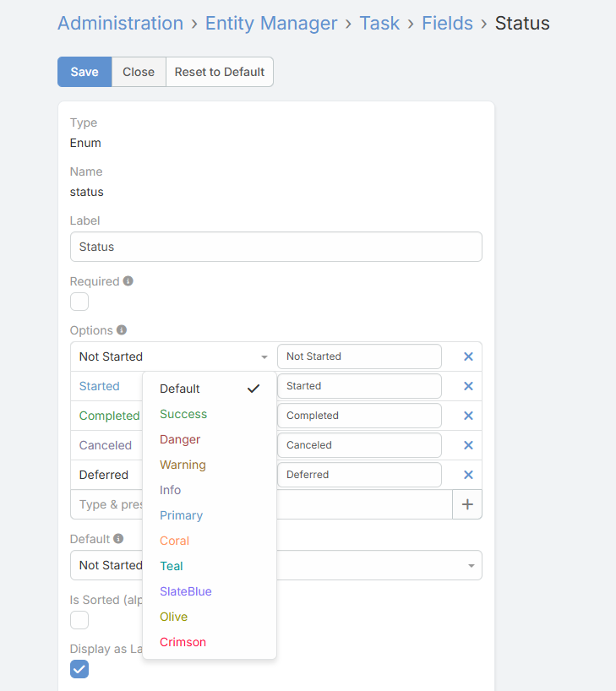Choose Success style from the menu
This screenshot has height=691, width=616.
183,414
